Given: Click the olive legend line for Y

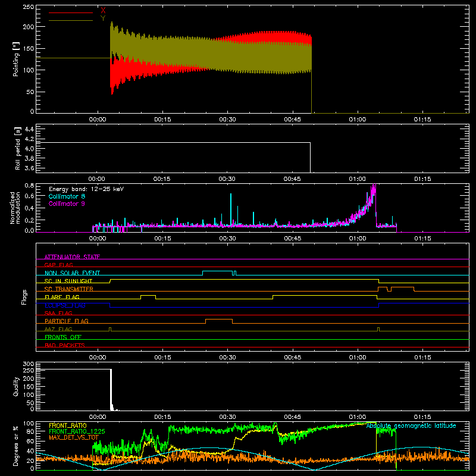Looking at the screenshot, I should 71,20.
